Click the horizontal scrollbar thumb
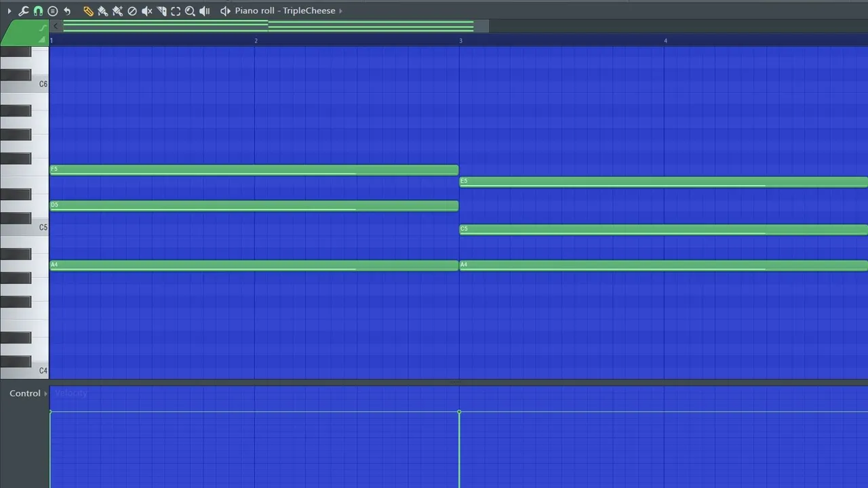This screenshot has height=488, width=868. 275,26
